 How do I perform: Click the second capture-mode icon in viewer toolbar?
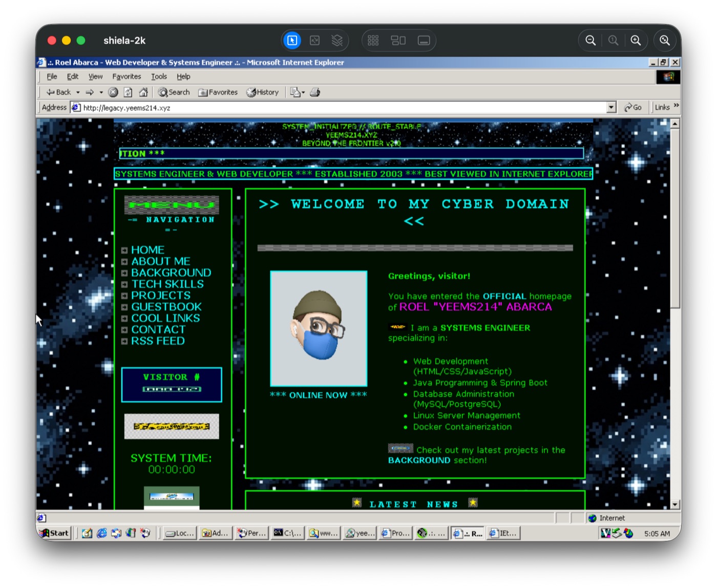click(315, 40)
